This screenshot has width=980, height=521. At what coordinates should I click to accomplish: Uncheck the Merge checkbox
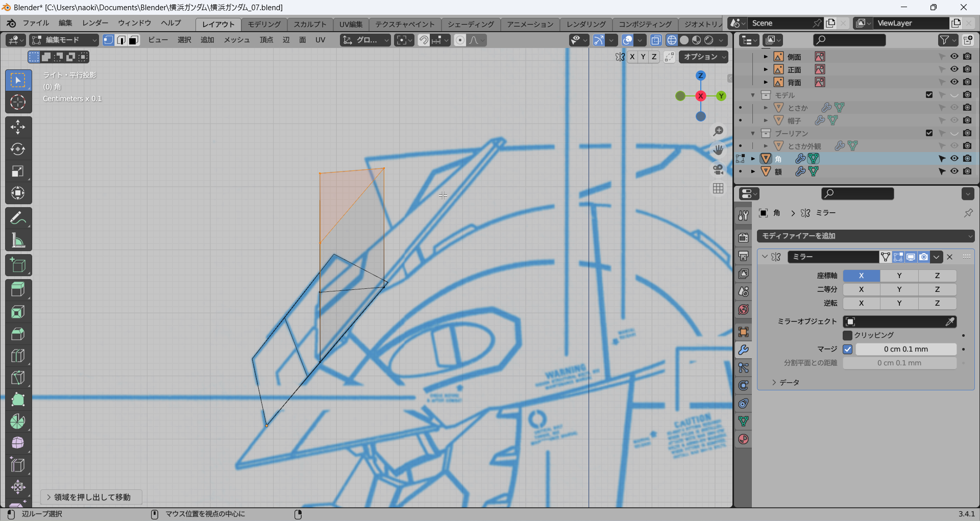(847, 349)
